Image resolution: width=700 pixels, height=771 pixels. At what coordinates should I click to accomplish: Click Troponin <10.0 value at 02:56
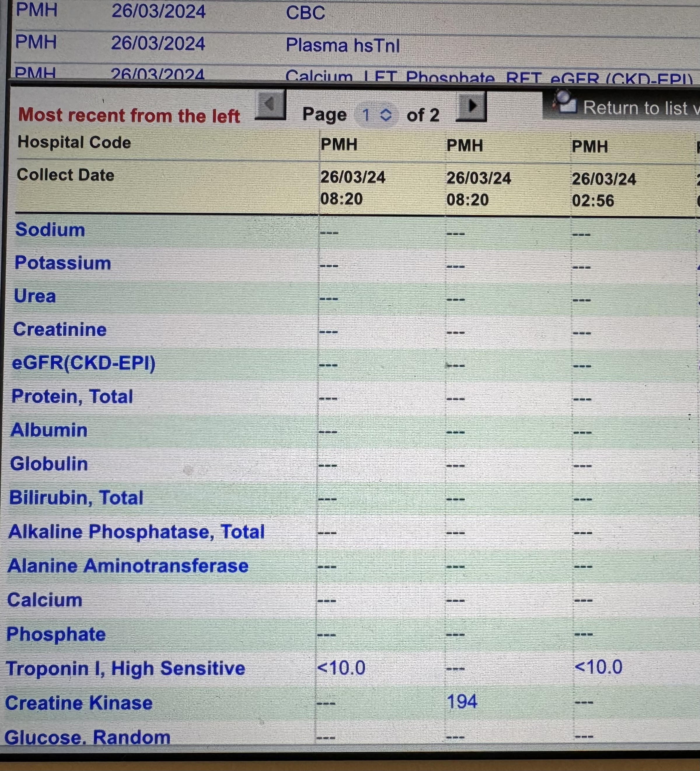click(598, 667)
